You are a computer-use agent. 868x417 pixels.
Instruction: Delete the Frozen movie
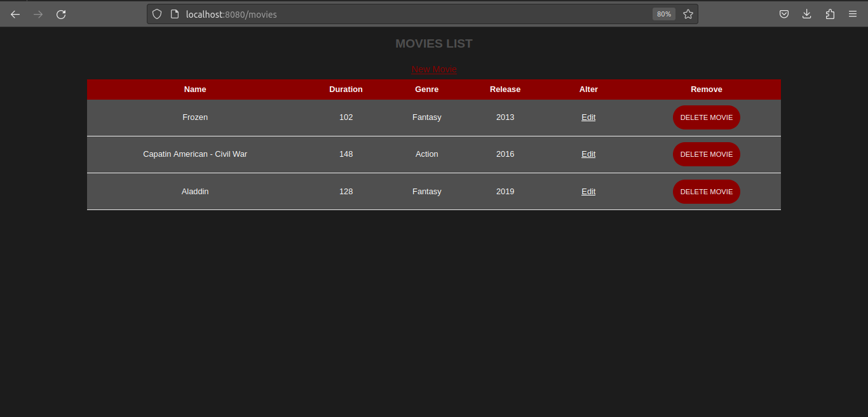707,117
